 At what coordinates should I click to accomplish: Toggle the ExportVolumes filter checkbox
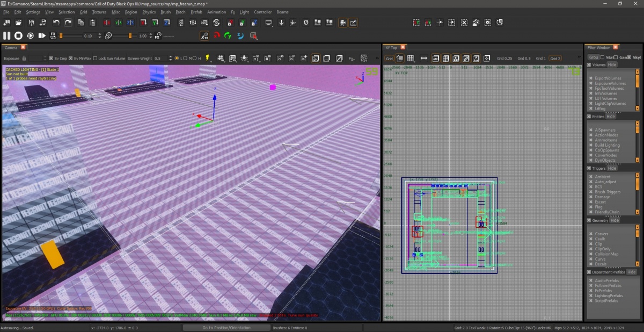[x=591, y=78]
